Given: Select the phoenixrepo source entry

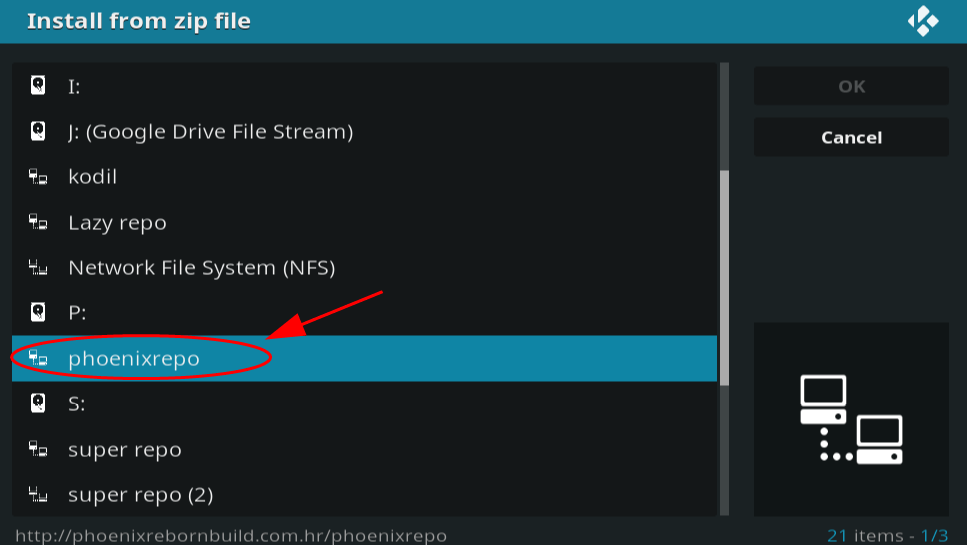Looking at the screenshot, I should (364, 358).
